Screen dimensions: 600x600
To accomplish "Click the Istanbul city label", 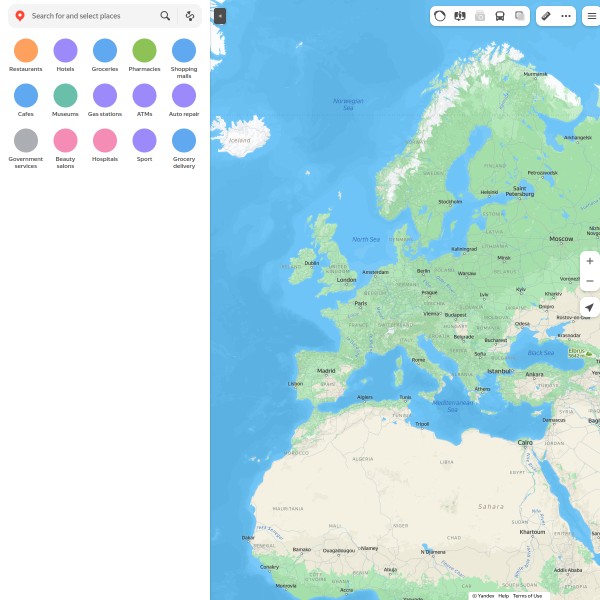I will point(499,371).
